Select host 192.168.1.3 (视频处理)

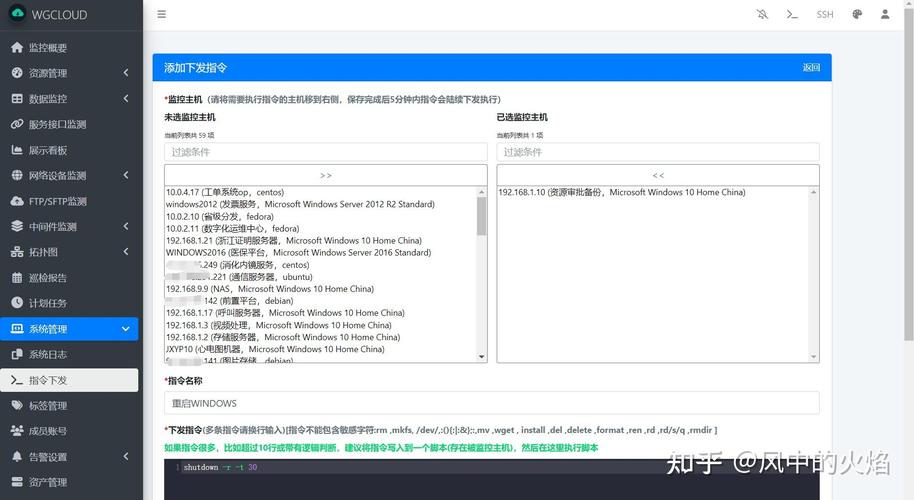point(279,325)
